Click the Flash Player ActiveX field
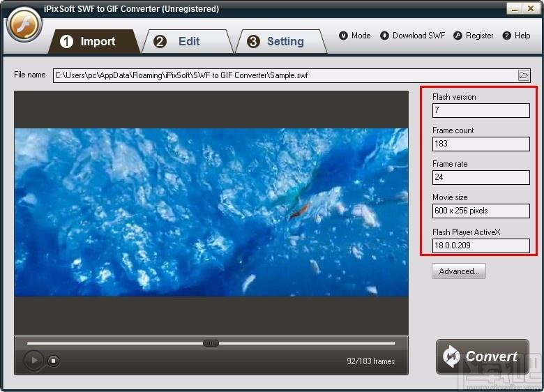 click(481, 246)
